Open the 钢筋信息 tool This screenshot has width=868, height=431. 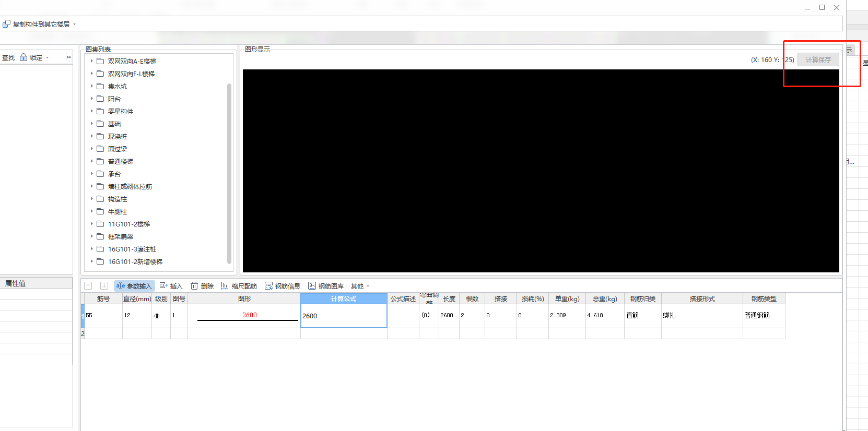click(x=283, y=286)
